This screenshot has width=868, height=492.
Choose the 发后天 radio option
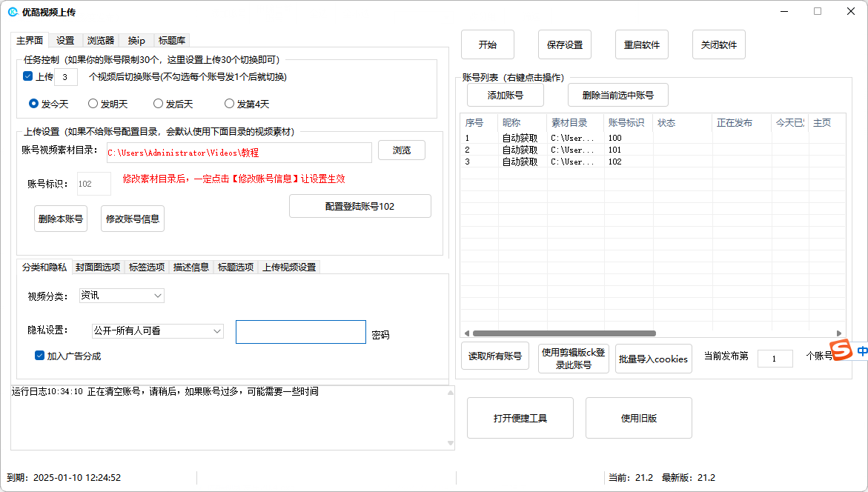tap(159, 104)
